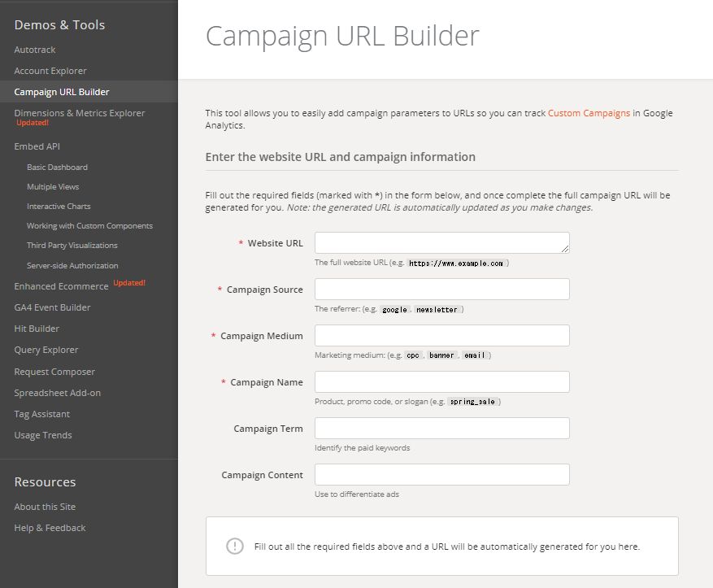Screen dimensions: 713x588
Task: Open Dimensions & Metrics Explorer
Action: tap(79, 113)
